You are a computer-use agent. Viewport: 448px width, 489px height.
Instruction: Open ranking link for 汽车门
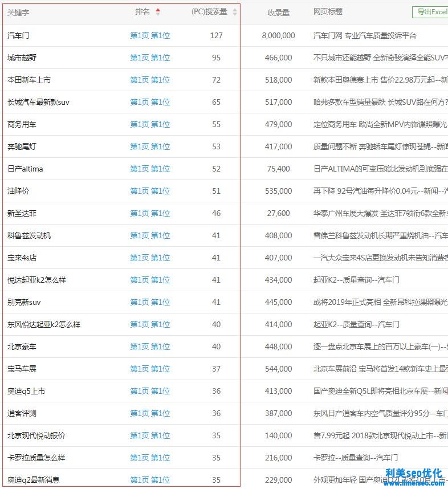tap(150, 35)
